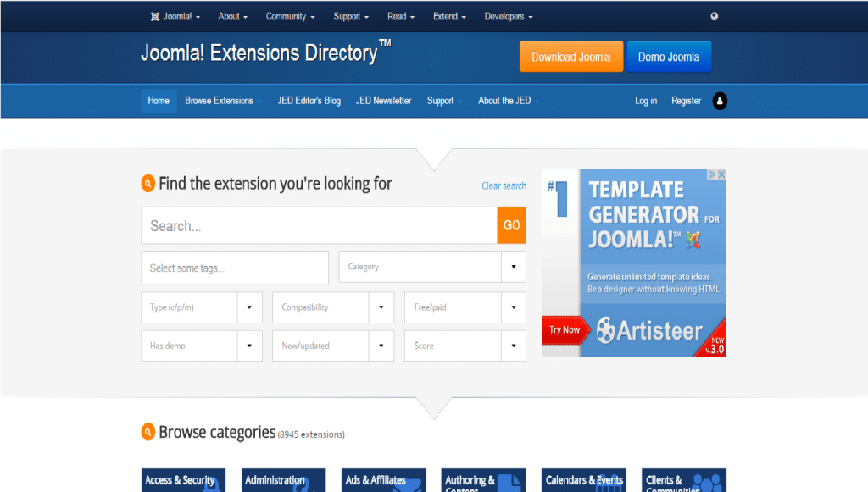Click into the Search text field
Screen dimensions: 868x492
click(319, 226)
